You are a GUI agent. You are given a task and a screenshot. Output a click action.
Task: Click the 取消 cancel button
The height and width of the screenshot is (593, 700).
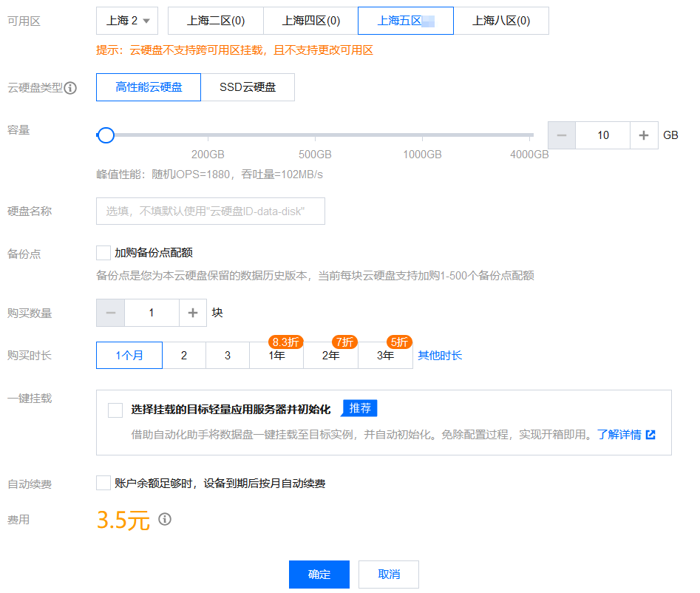[389, 575]
